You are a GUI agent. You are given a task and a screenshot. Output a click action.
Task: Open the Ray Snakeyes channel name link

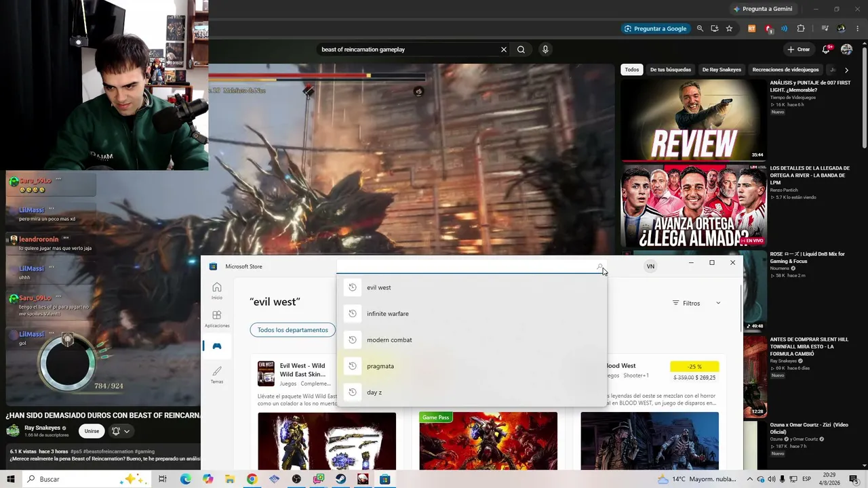(x=43, y=428)
